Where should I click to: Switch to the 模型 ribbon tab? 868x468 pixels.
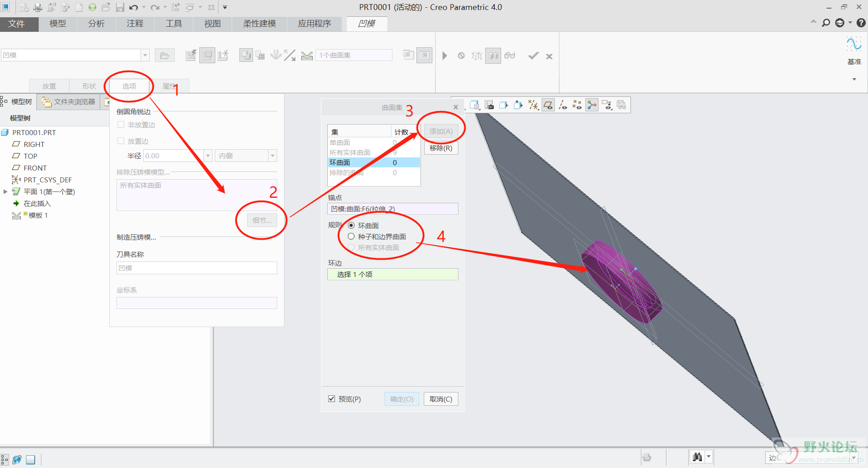point(58,24)
